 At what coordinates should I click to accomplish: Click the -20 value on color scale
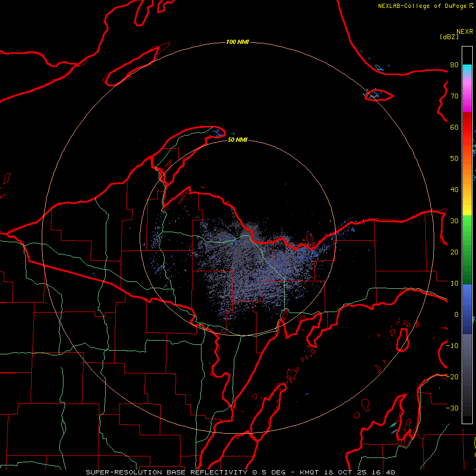tap(452, 377)
